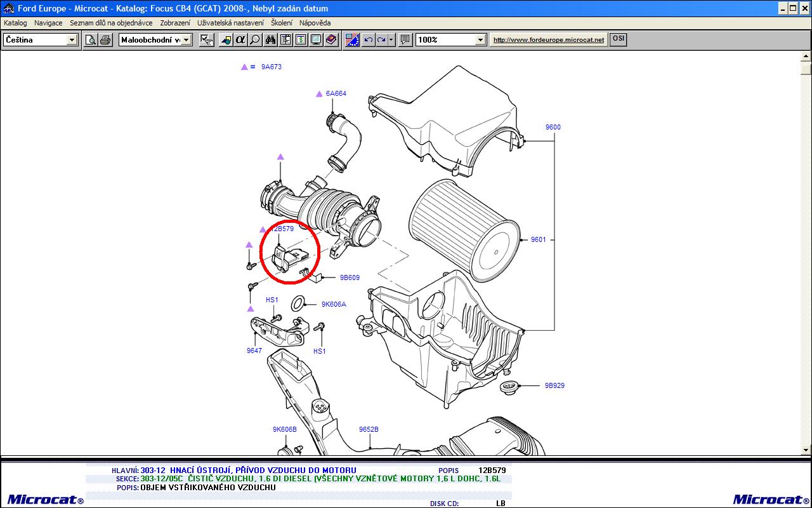This screenshot has width=812, height=508.
Task: Click the vertical scrollbar down arrow
Action: 806,450
